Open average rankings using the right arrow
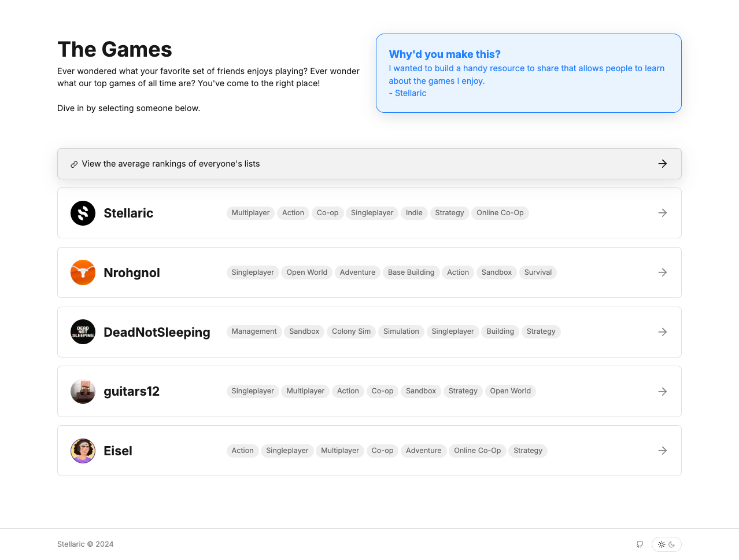The height and width of the screenshot is (560, 739). pos(662,164)
